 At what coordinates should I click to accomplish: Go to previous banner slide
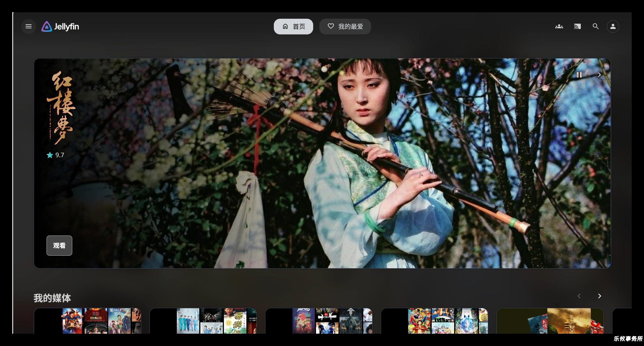point(559,75)
